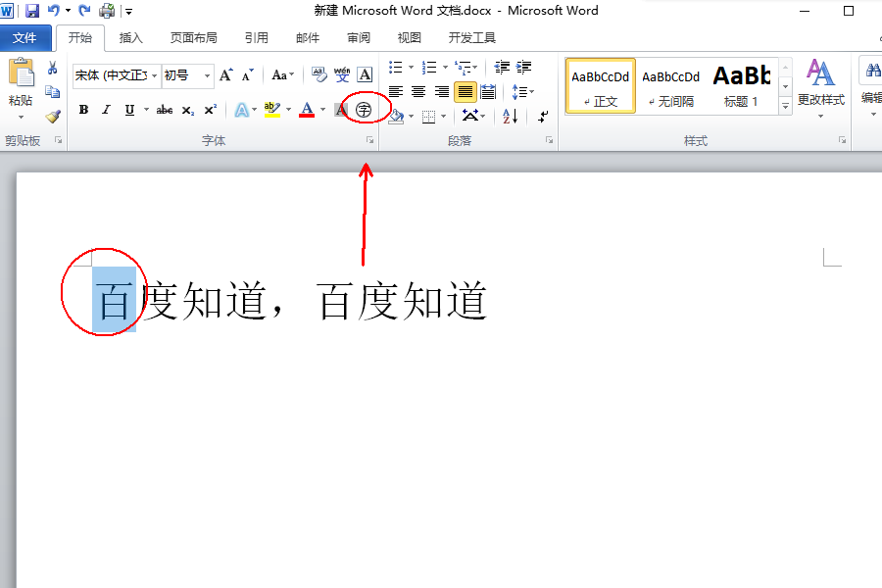
Task: Select the 标题 1 style
Action: pos(742,86)
